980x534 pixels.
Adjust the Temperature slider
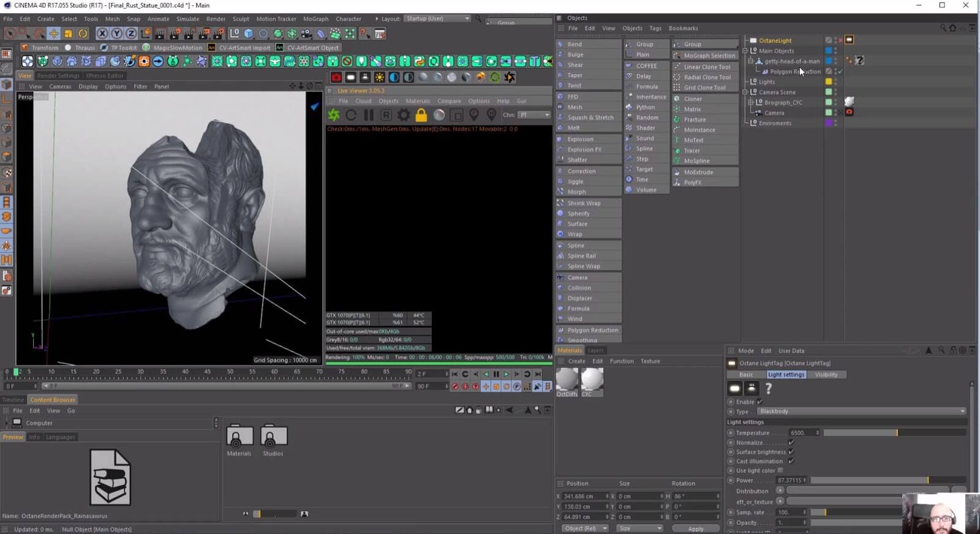point(897,433)
